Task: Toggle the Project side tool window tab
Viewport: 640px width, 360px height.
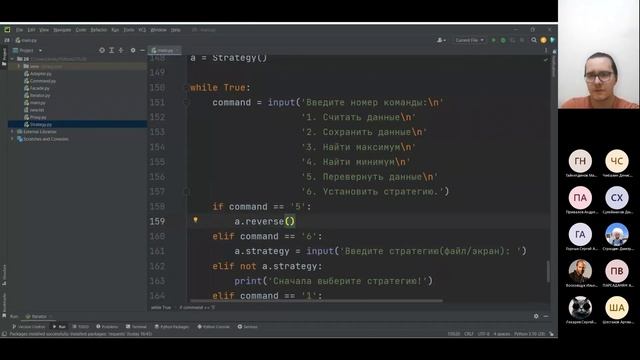Action: coord(4,57)
